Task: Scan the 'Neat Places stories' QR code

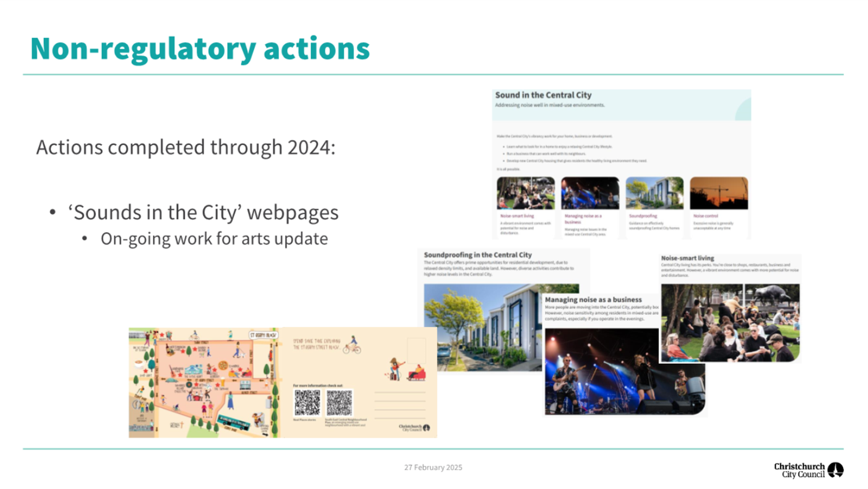Action: 308,402
